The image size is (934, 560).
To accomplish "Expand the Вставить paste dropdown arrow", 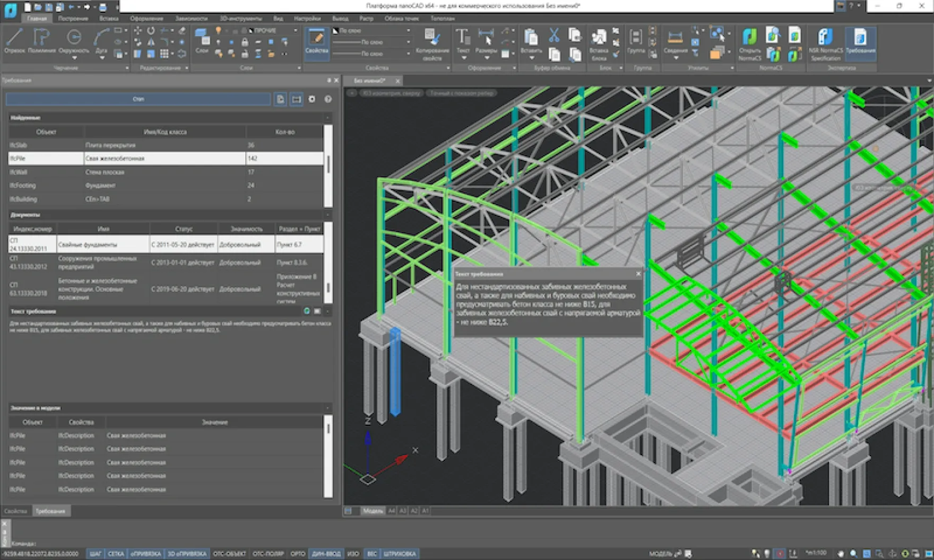I will click(531, 58).
